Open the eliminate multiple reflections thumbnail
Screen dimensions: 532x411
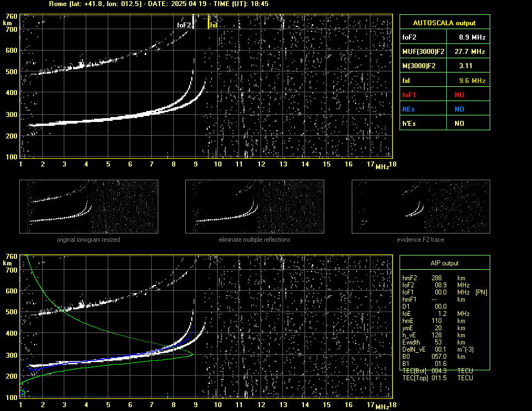click(x=254, y=207)
